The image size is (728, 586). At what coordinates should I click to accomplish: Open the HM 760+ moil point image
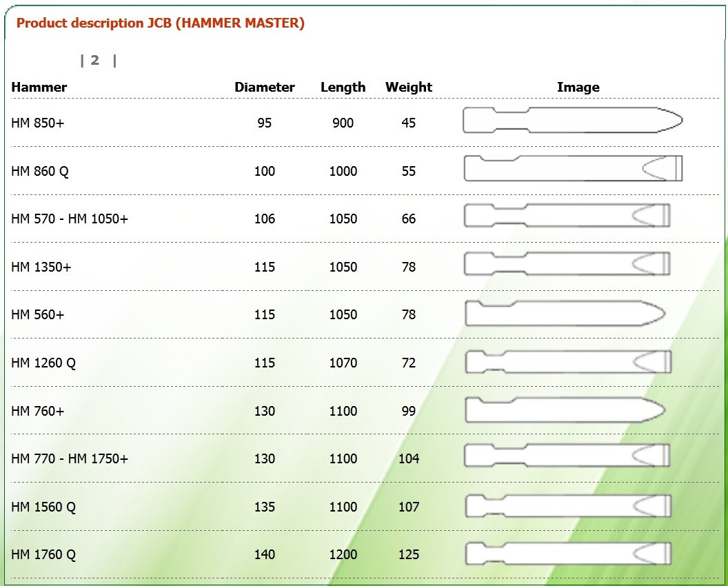(x=565, y=410)
